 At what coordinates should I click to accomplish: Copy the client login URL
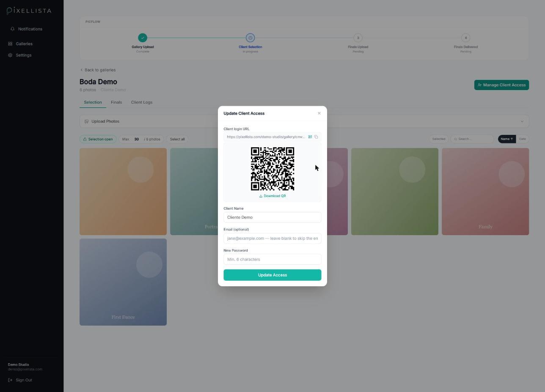(316, 137)
